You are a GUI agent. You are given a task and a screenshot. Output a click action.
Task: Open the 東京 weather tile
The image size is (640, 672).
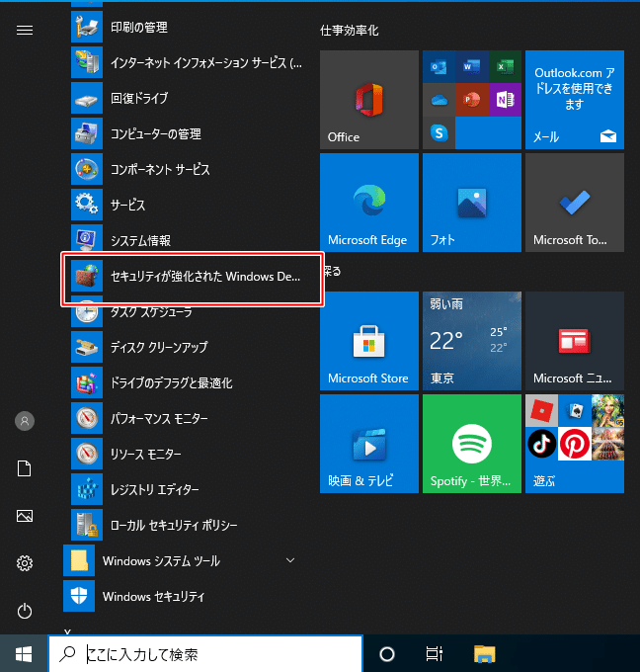point(472,341)
